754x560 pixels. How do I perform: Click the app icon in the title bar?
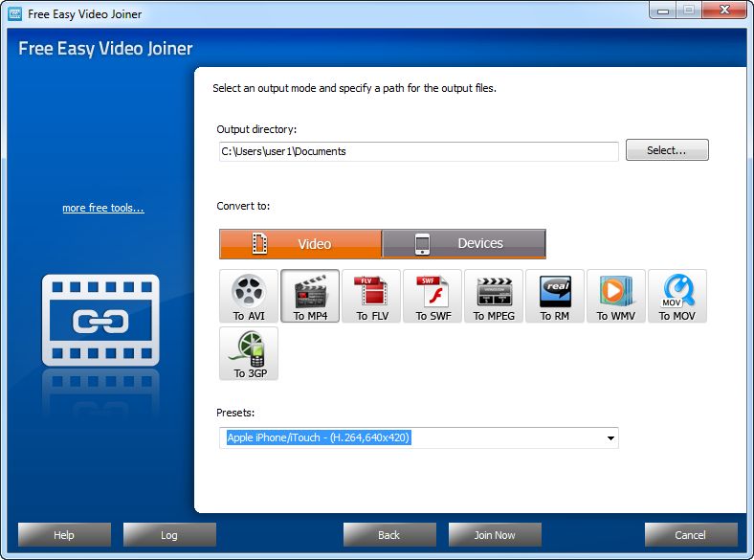pos(15,14)
